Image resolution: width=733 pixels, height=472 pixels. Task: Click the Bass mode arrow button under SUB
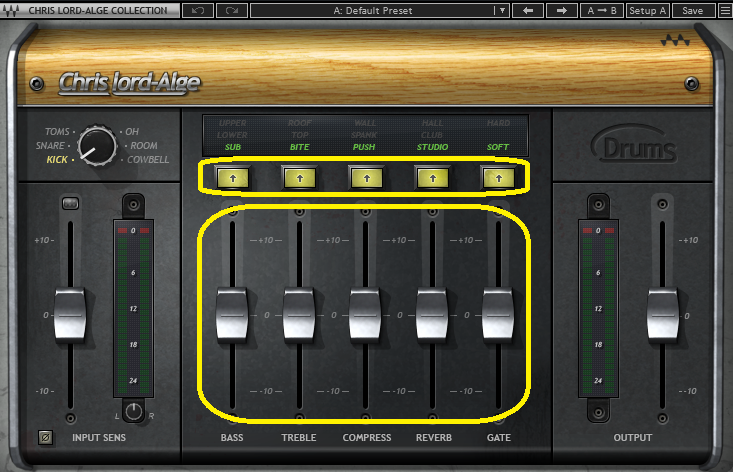(233, 178)
